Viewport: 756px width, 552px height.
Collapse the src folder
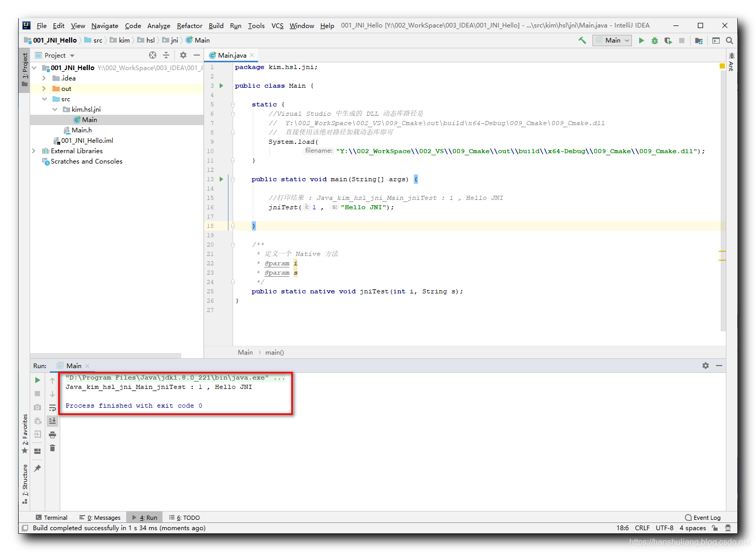click(44, 99)
